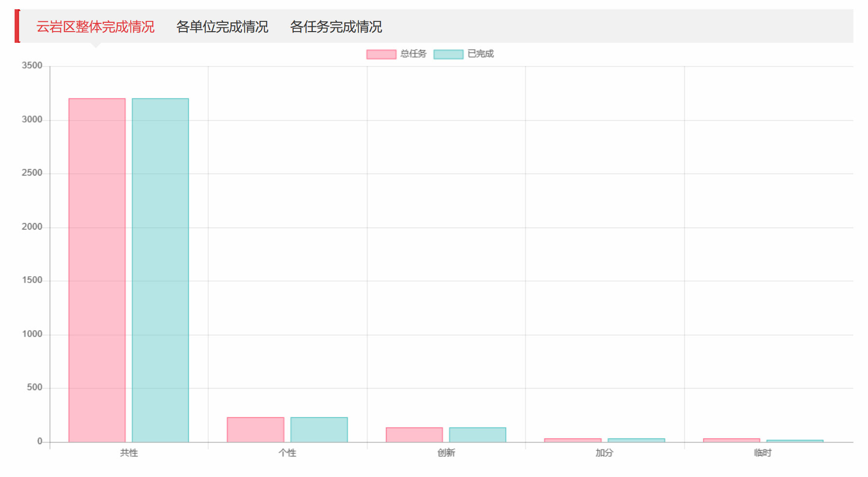This screenshot has width=868, height=477.
Task: Click the 临时 x-axis label
Action: pos(763,453)
